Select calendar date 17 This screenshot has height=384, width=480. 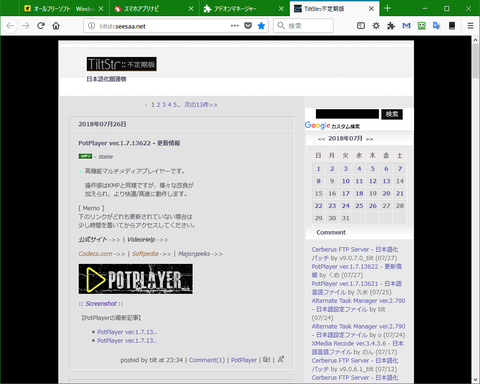pyautogui.click(x=346, y=193)
